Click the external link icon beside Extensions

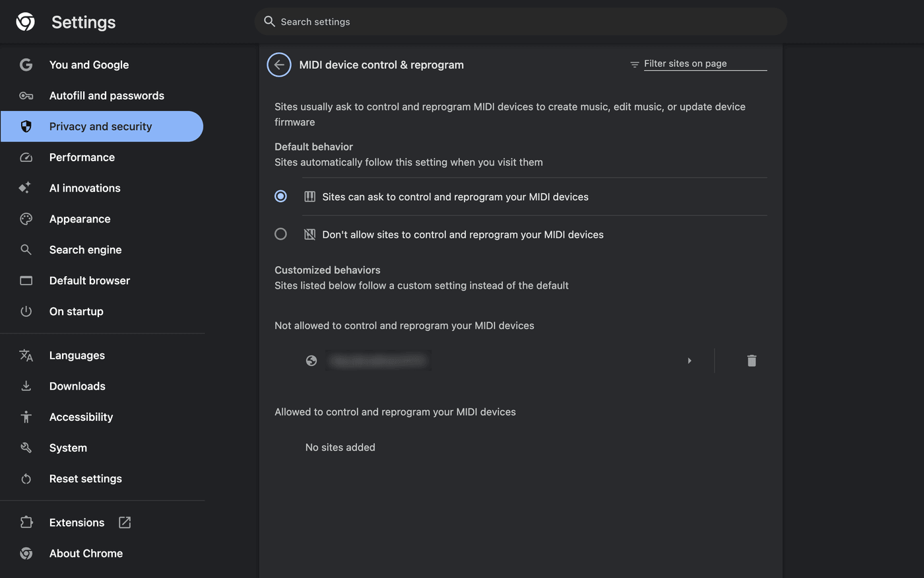pos(125,523)
